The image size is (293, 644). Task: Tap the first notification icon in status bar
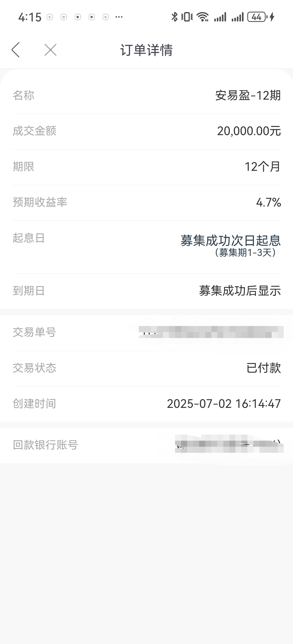pos(50,17)
